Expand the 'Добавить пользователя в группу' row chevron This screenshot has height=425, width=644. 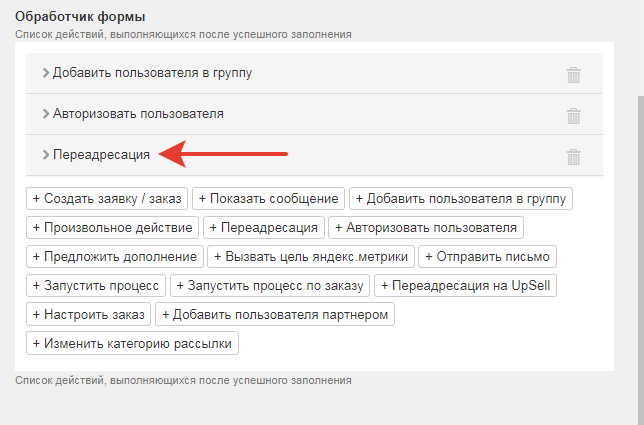click(46, 73)
